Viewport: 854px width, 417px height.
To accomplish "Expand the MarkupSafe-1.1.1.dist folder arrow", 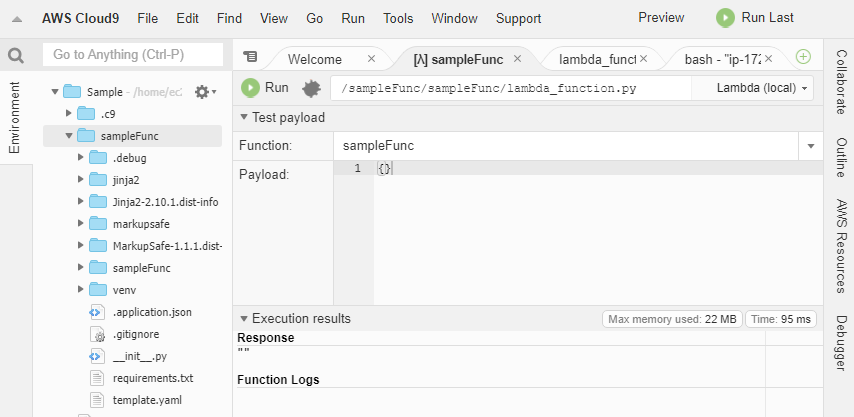I will [x=81, y=246].
